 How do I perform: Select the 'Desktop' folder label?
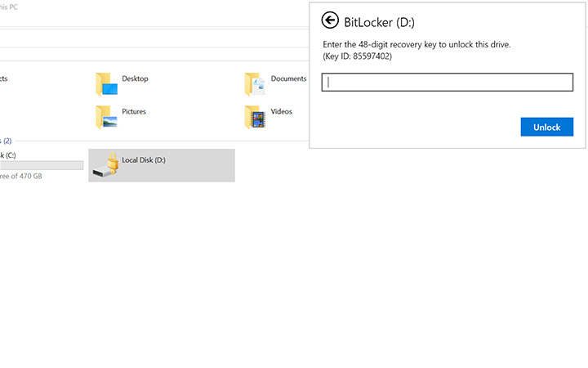tap(135, 79)
